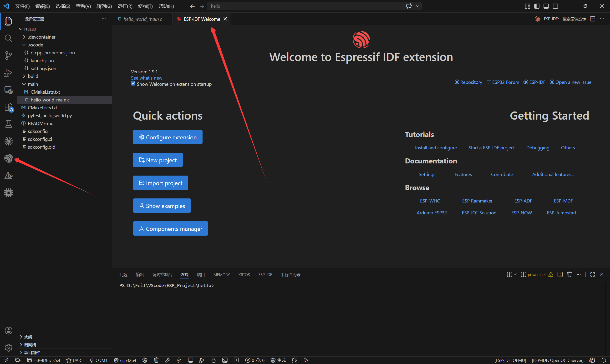
Task: Open the Explorer view in activity bar
Action: [8, 21]
